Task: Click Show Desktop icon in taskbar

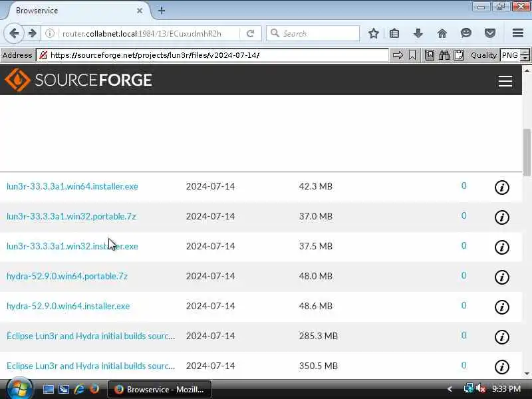Action: coord(48,389)
